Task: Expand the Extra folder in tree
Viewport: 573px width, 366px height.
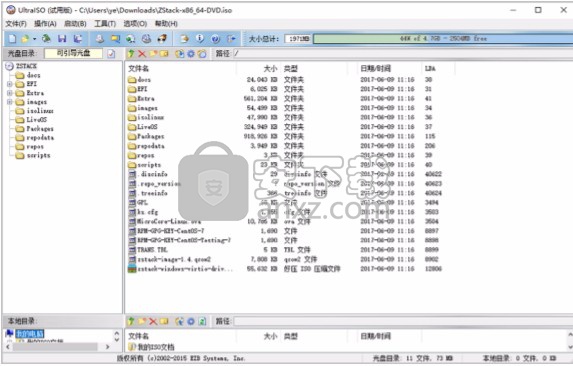Action: tap(10, 93)
